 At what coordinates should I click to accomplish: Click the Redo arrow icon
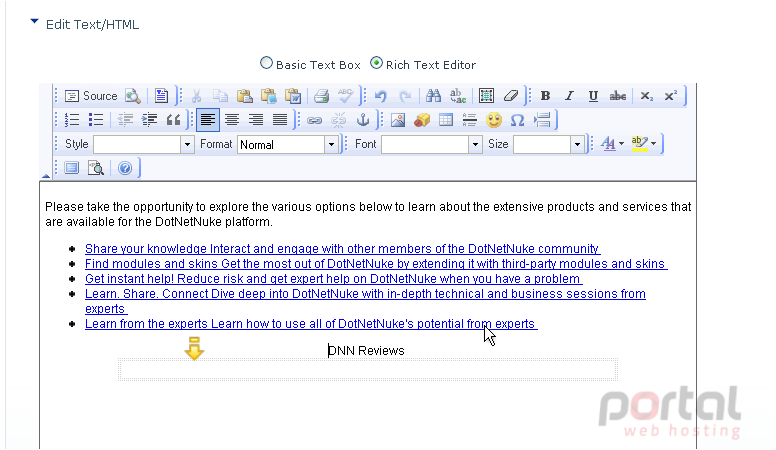[405, 96]
